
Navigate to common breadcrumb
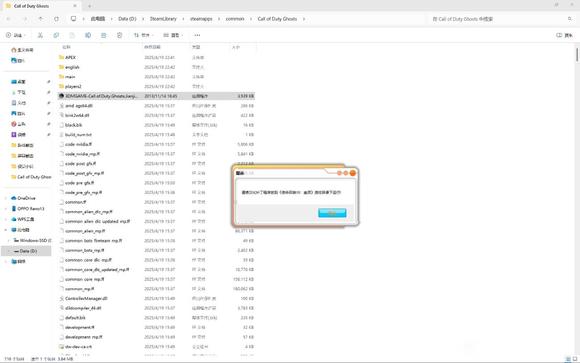click(235, 19)
